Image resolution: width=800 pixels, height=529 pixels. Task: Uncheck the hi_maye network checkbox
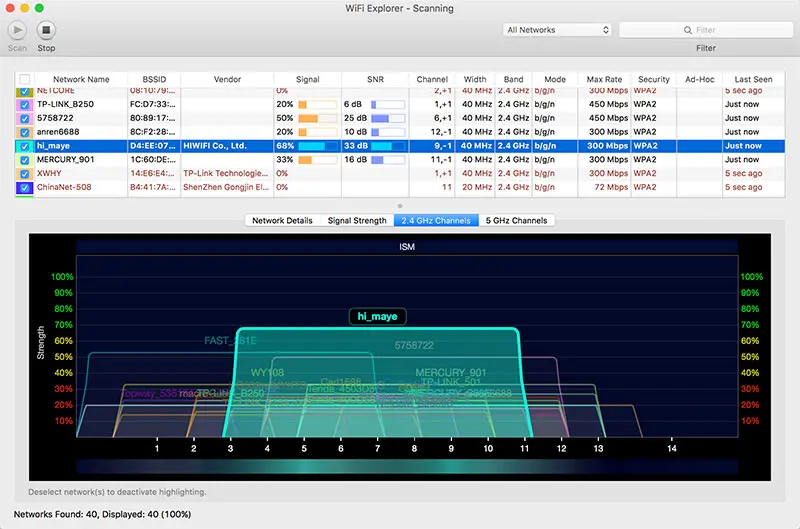[24, 146]
